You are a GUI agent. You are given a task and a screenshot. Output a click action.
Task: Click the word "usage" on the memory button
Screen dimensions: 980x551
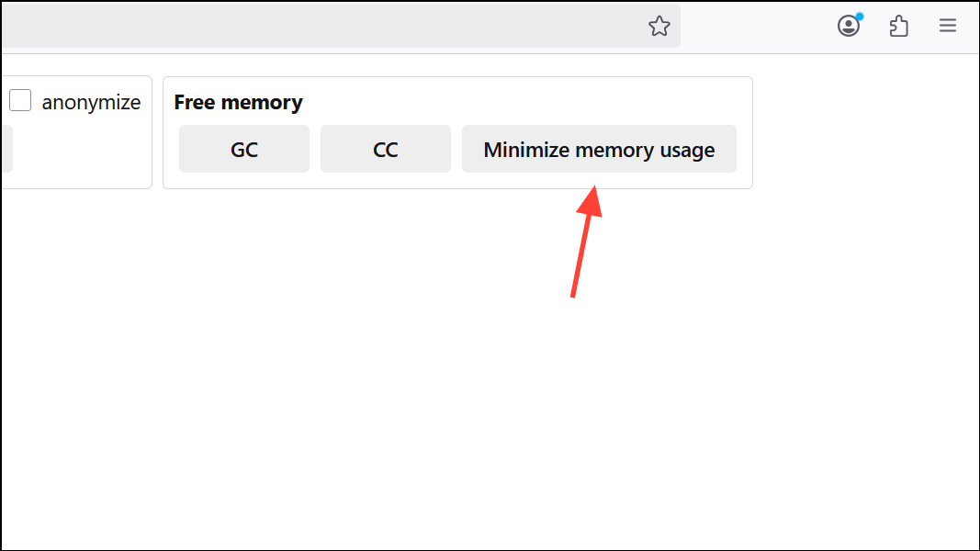coord(685,150)
